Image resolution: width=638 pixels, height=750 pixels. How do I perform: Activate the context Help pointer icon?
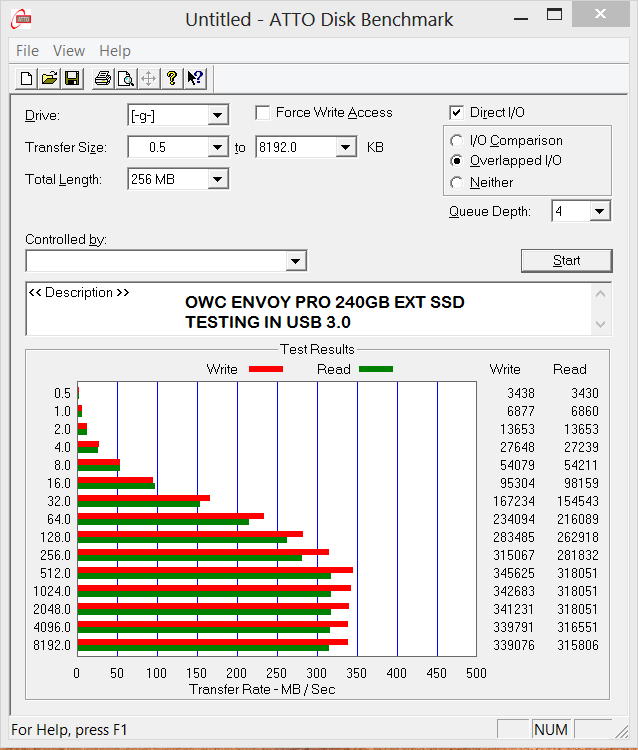pos(195,78)
